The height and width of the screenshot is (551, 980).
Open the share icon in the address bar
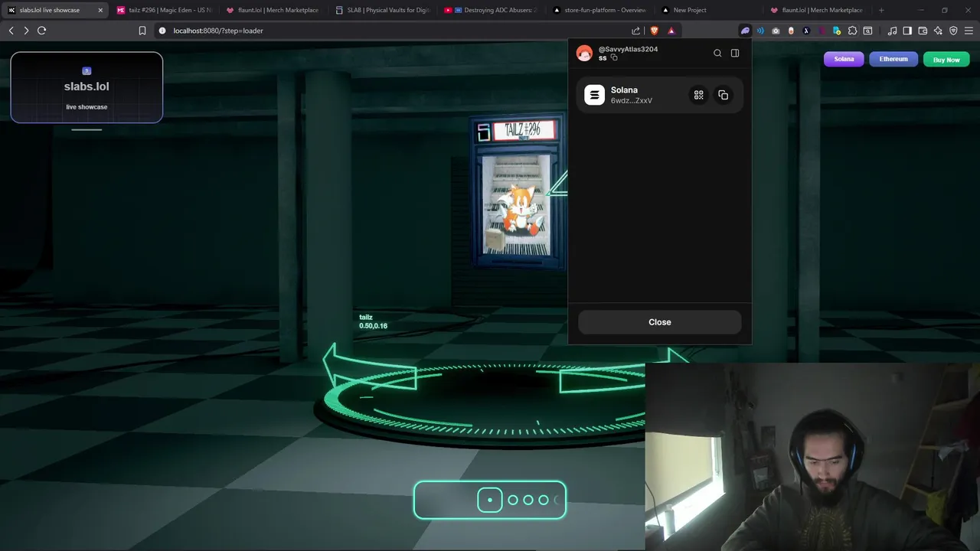click(x=635, y=31)
